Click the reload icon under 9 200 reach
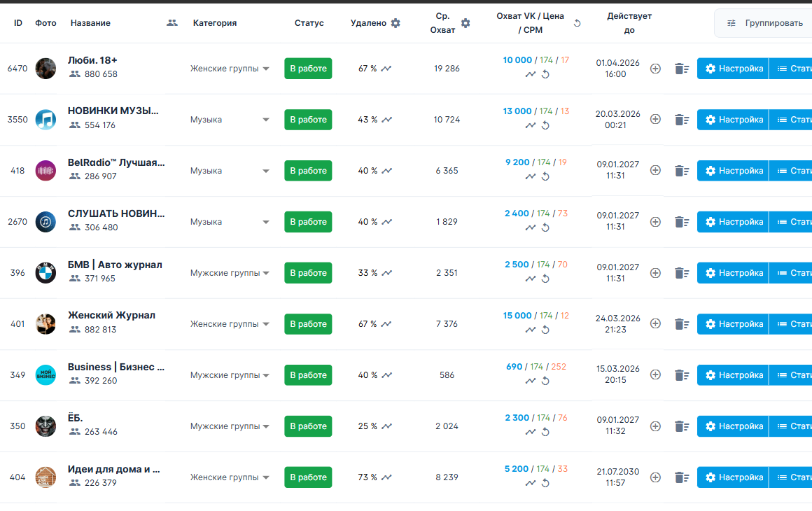 pyautogui.click(x=545, y=176)
